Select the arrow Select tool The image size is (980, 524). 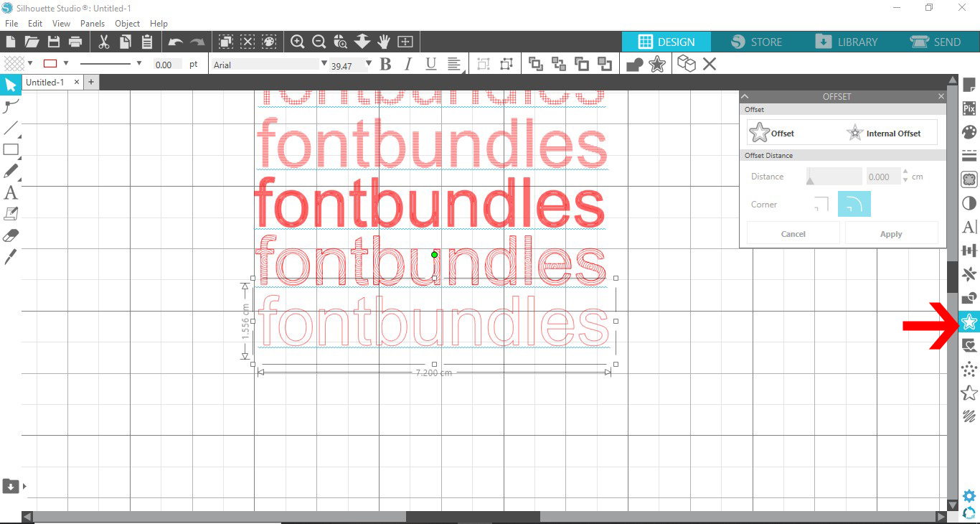coord(11,85)
